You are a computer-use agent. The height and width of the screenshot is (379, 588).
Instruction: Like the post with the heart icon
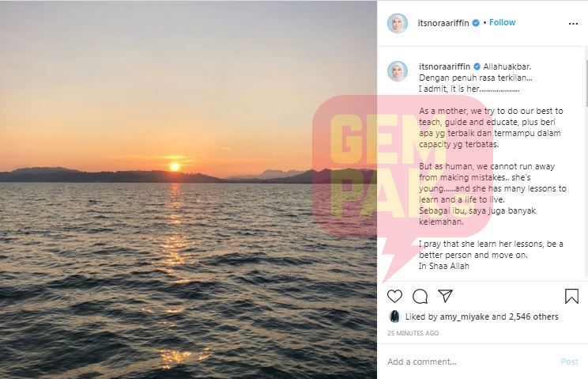[x=394, y=296]
